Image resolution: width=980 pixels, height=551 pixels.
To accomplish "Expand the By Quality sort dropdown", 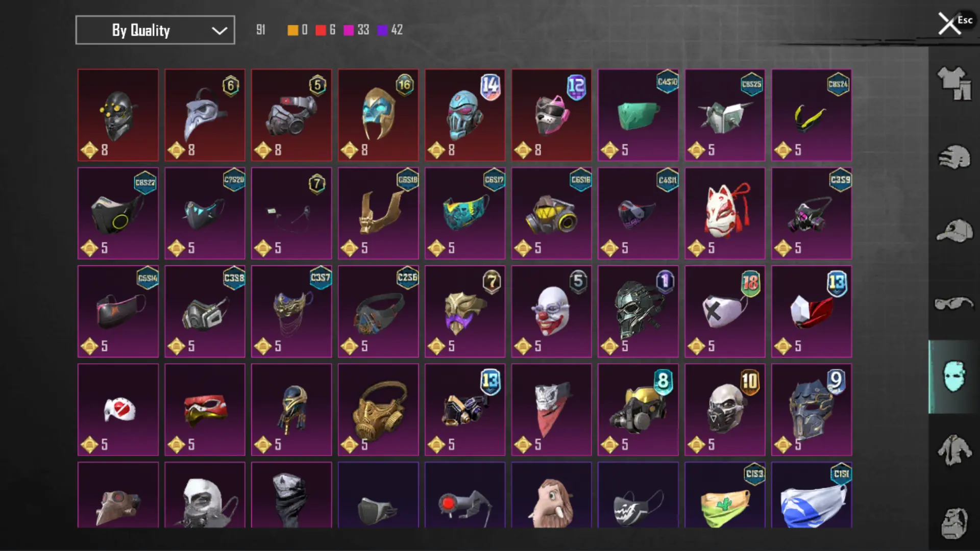I will click(155, 30).
